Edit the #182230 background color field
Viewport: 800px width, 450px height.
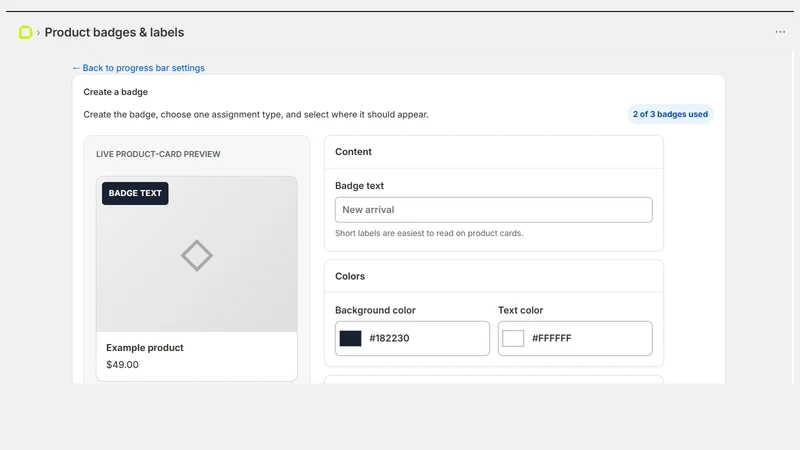tap(412, 338)
